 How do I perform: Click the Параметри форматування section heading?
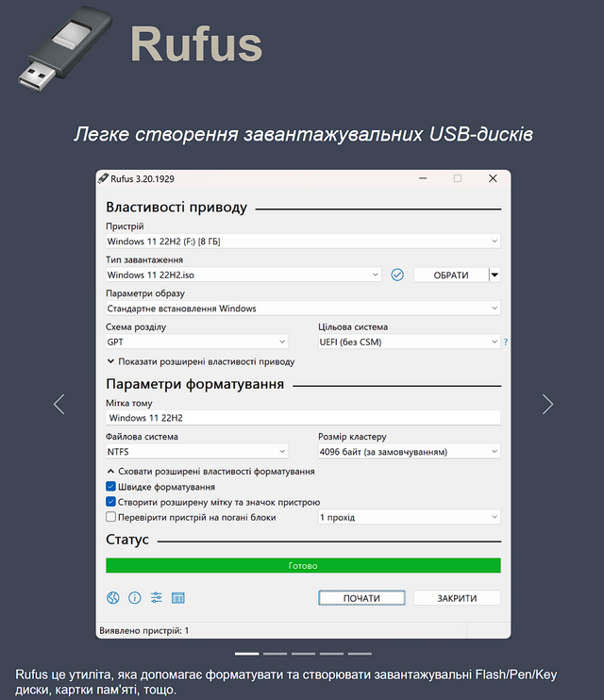click(194, 384)
